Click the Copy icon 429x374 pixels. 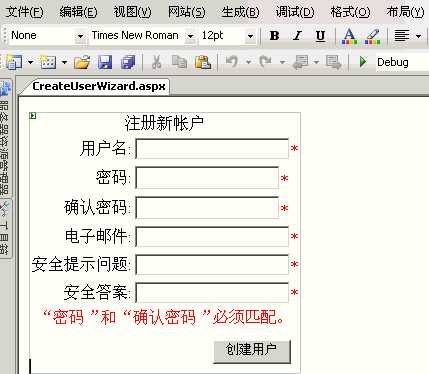179,62
